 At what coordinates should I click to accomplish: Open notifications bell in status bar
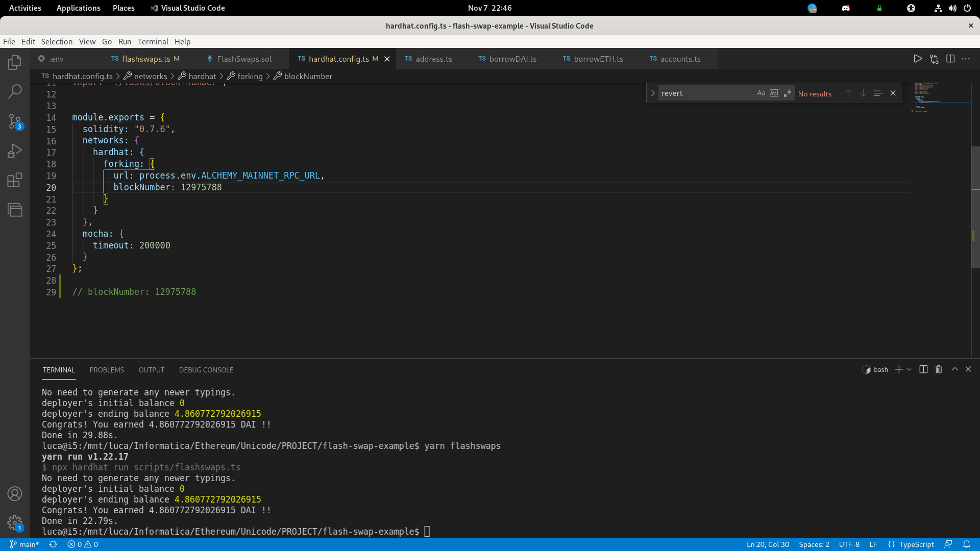[x=966, y=544]
